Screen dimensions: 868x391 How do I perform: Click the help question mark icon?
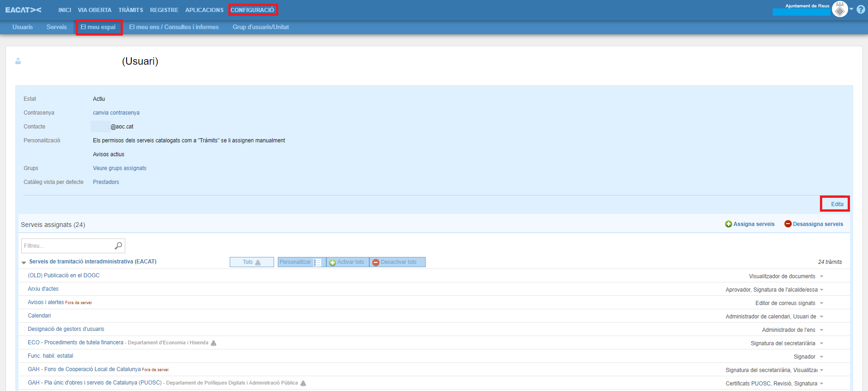861,9
